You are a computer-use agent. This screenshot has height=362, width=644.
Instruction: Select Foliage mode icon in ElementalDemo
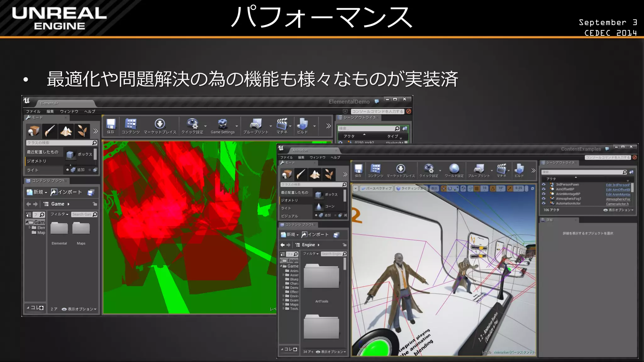point(82,131)
